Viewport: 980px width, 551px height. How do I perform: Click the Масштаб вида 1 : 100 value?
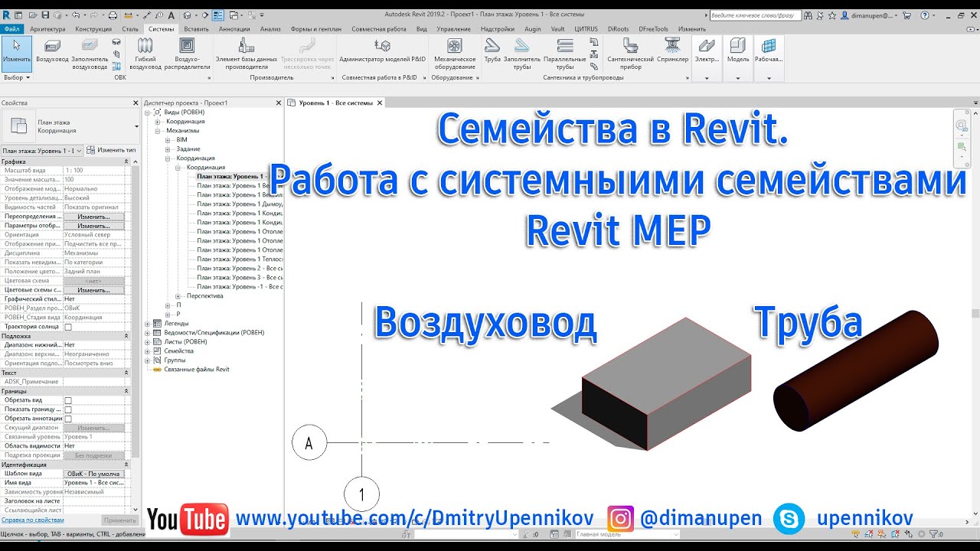pyautogui.click(x=93, y=171)
